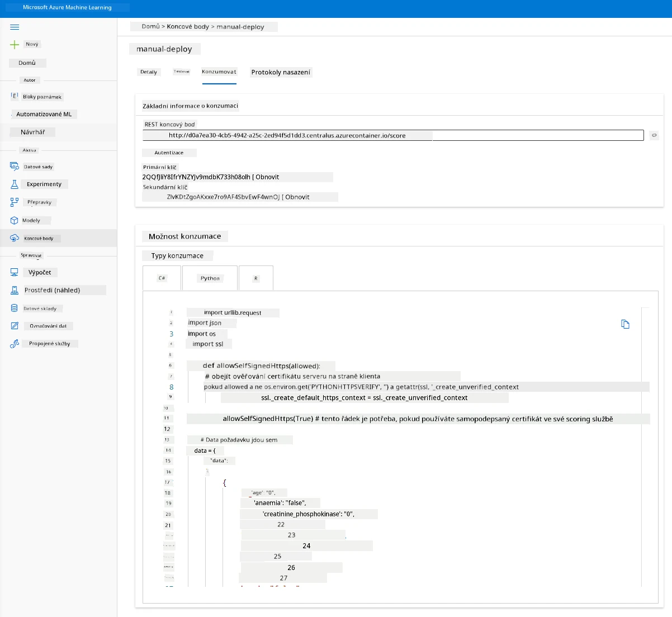This screenshot has height=617, width=672.
Task: Go to Domů in the sidebar
Action: 27,63
